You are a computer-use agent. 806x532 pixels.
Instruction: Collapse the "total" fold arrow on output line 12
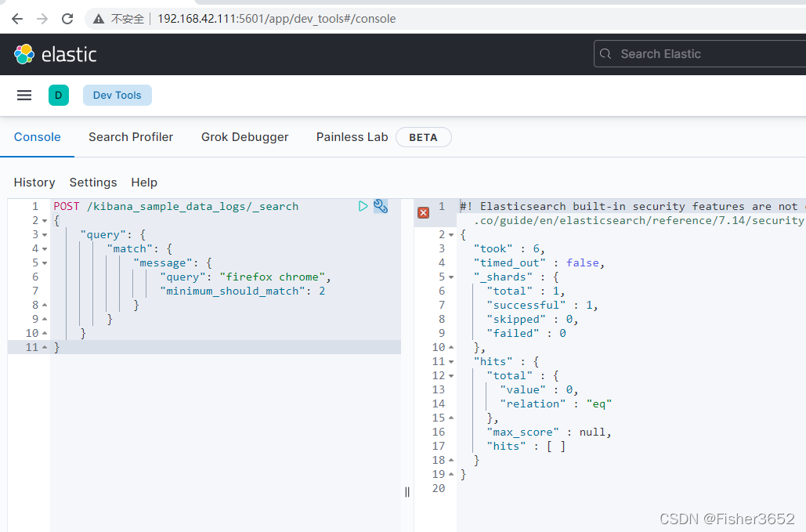point(451,376)
